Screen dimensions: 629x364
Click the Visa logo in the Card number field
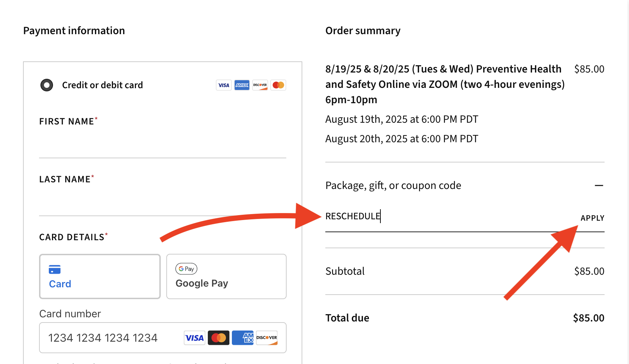(195, 338)
